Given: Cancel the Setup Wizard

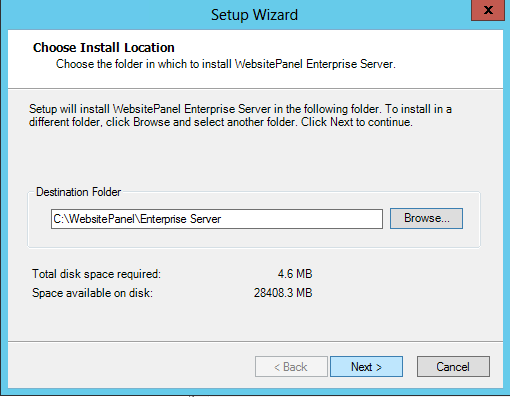Looking at the screenshot, I should [453, 367].
